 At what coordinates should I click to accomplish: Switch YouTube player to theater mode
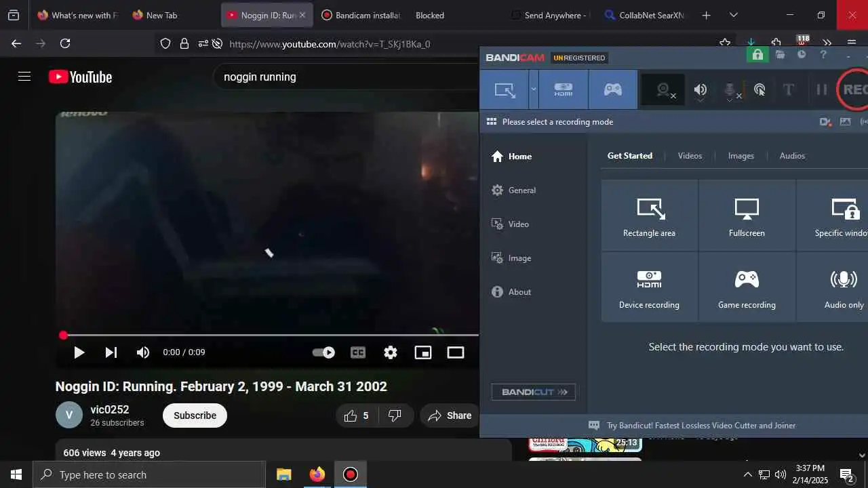tap(456, 352)
